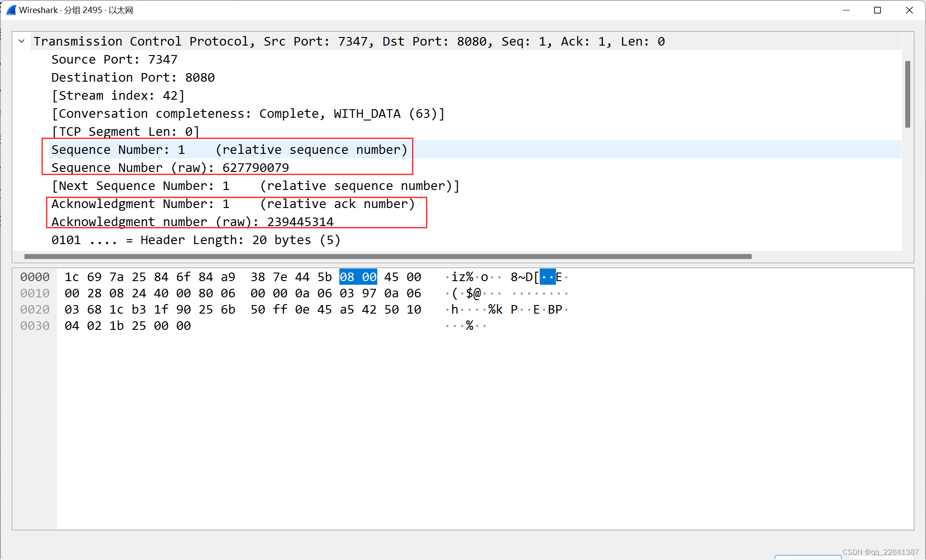Click hex offset 0010 label

tap(35, 293)
